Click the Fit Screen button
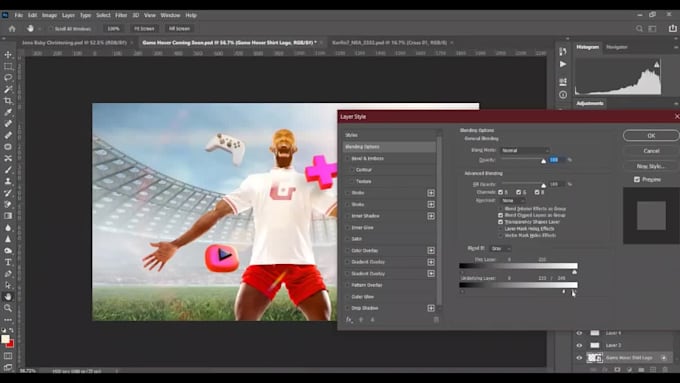The image size is (680, 383). click(144, 29)
